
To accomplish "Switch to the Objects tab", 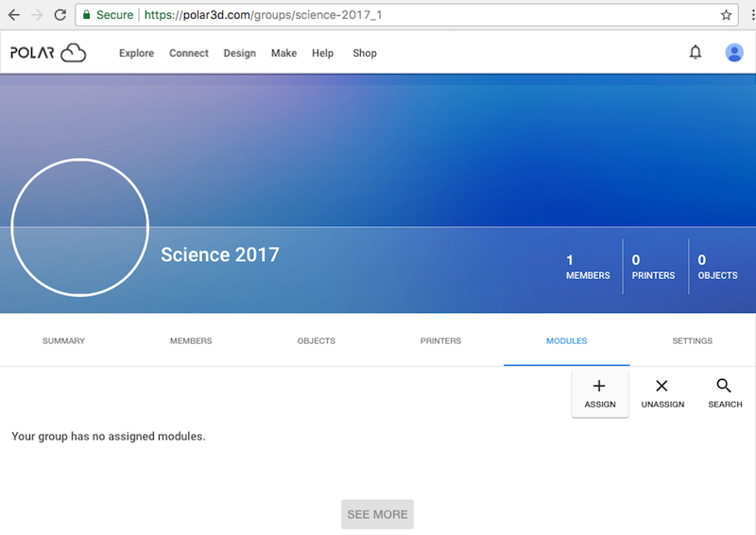I will tap(317, 341).
